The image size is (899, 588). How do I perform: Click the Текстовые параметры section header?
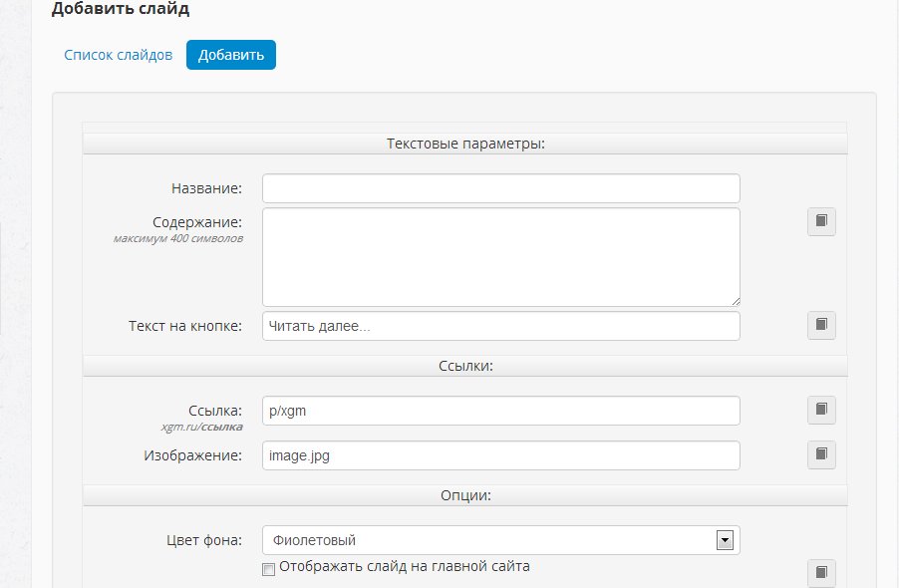coord(465,144)
